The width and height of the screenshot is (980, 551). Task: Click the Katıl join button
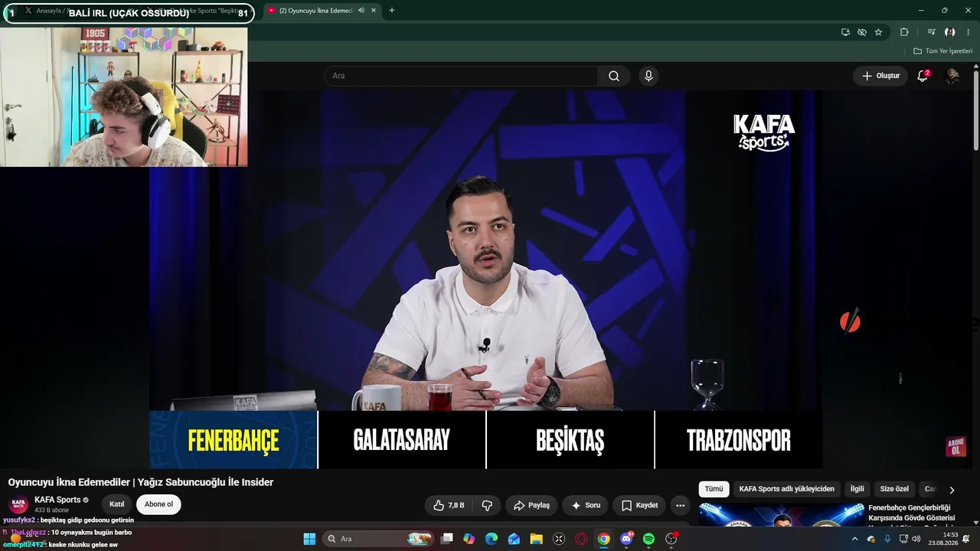(117, 504)
